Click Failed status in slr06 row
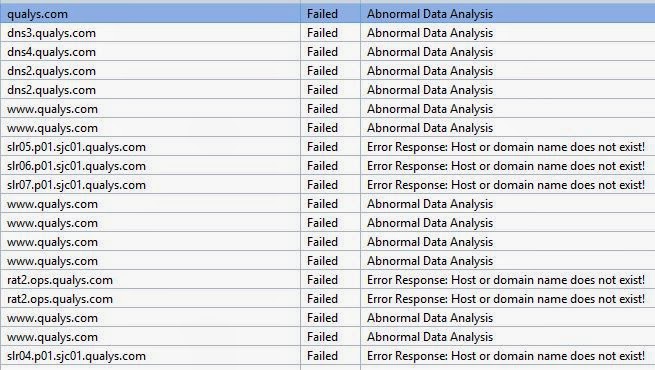Viewport: 655px width, 370px height. point(322,166)
